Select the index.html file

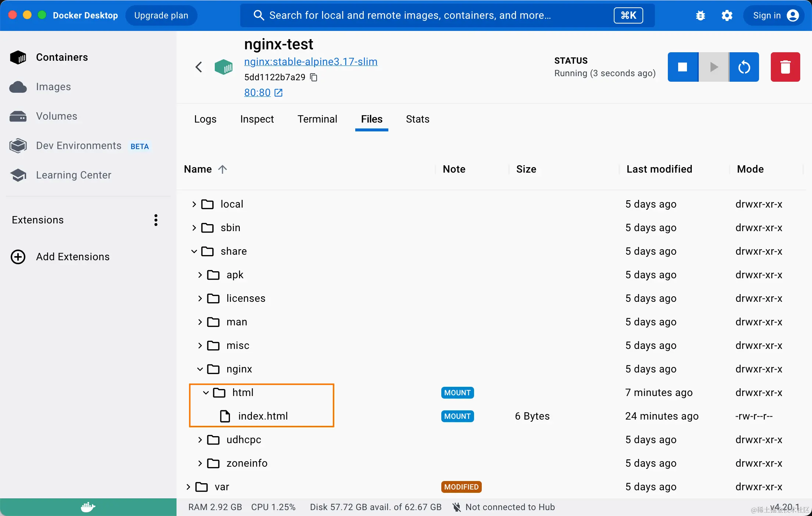(x=263, y=416)
